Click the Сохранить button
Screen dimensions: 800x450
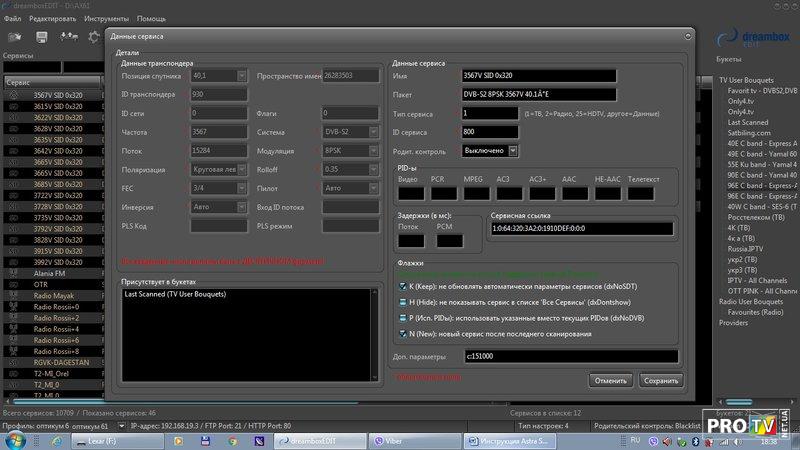[660, 380]
